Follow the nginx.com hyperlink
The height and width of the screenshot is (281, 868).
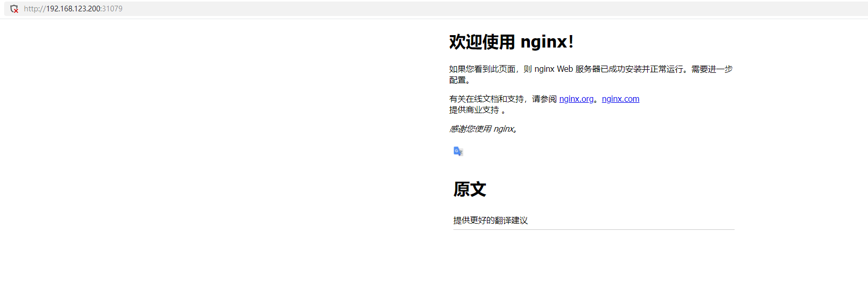(x=620, y=99)
